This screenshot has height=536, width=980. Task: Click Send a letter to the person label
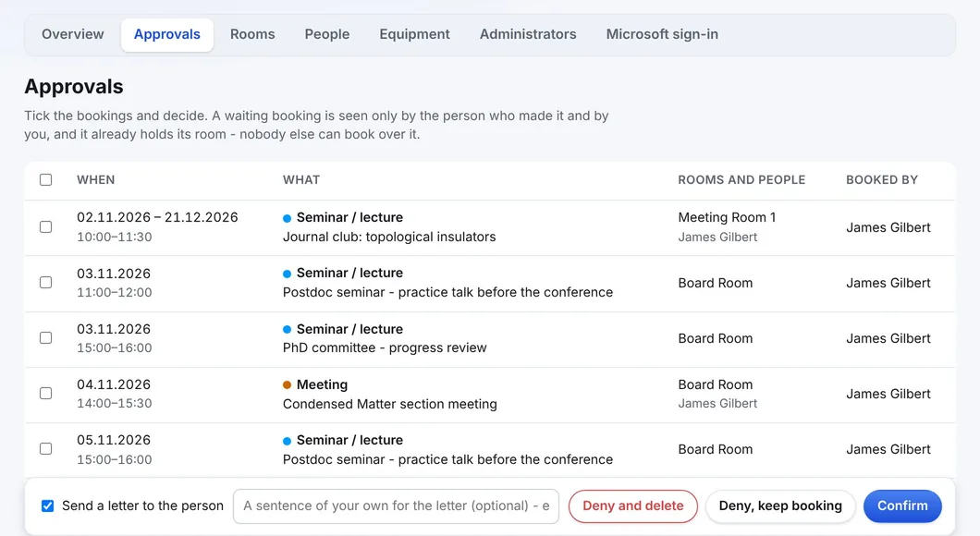[x=142, y=506]
